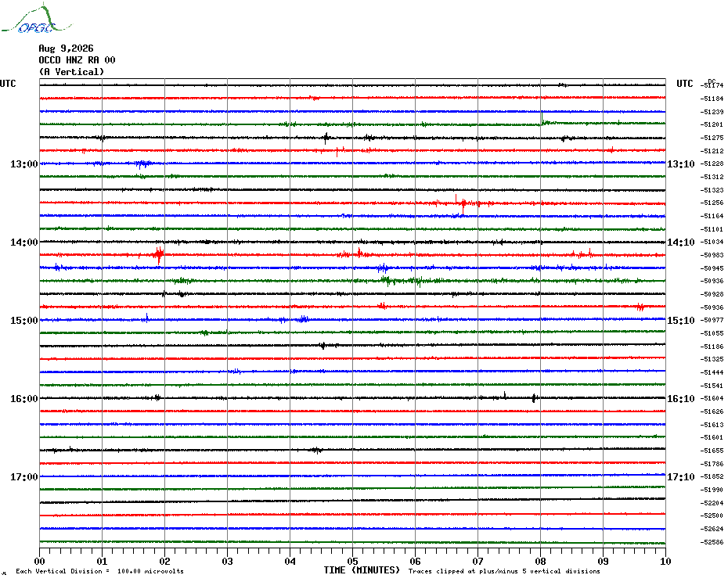Click the DC value '-51444'
The image size is (728, 582).
tap(712, 372)
